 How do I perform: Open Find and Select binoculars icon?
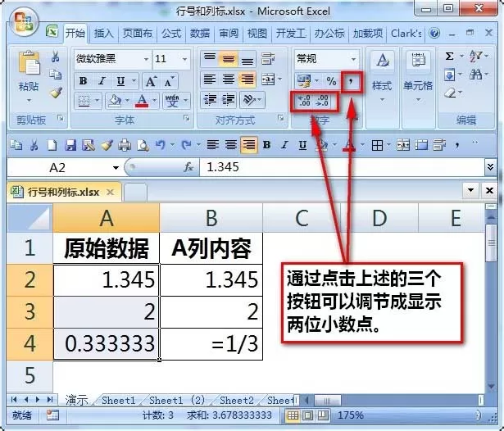475,75
